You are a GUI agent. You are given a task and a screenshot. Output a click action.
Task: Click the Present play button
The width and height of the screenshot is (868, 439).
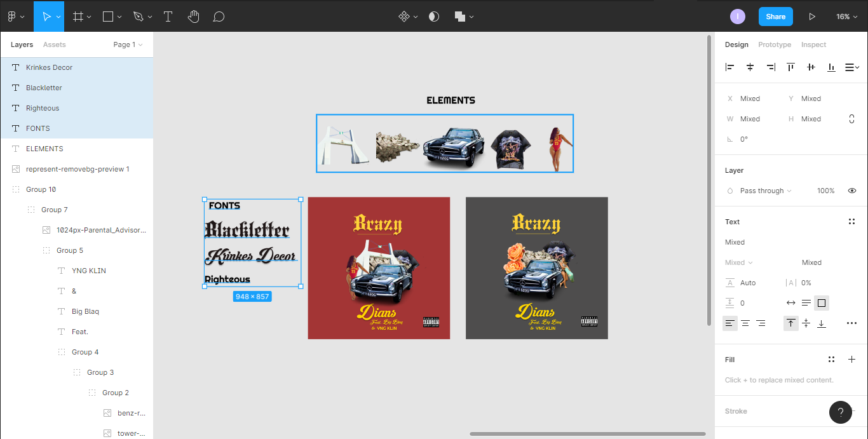point(811,17)
